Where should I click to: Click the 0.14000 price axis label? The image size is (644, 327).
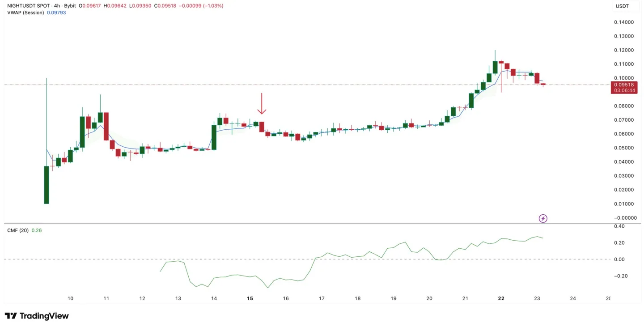click(624, 22)
